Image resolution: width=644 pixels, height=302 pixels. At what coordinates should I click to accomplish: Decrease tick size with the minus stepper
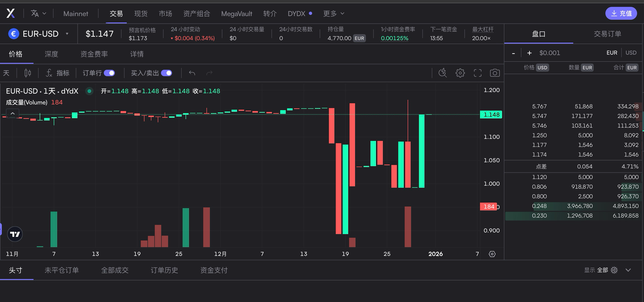(x=513, y=53)
